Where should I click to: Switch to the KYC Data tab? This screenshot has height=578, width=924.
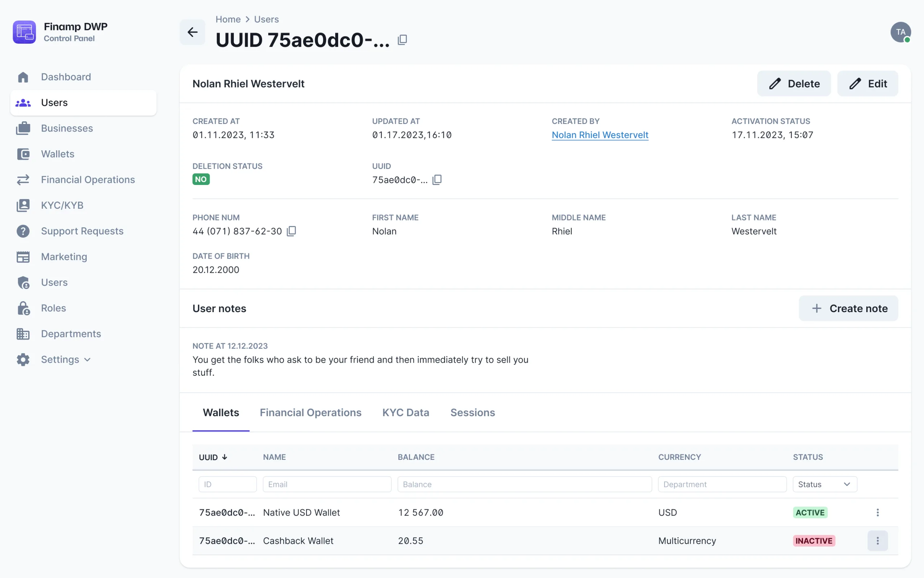(x=406, y=413)
